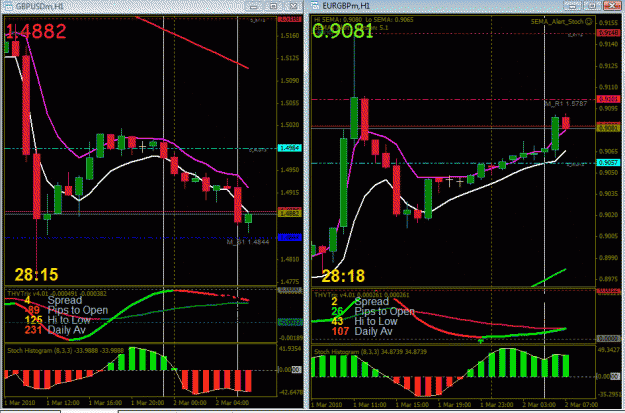Click the GBPUSDm,H1 window title
The height and width of the screenshot is (413, 625).
39,6
